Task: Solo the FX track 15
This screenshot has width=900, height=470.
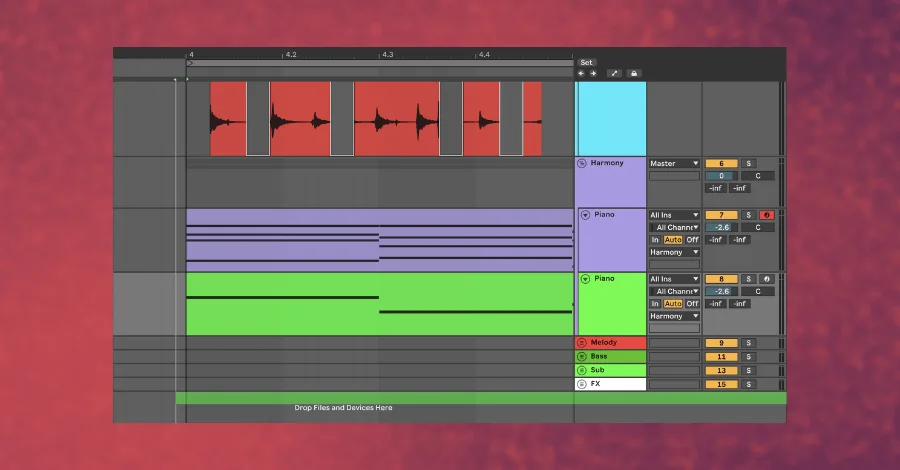Action: [x=748, y=384]
